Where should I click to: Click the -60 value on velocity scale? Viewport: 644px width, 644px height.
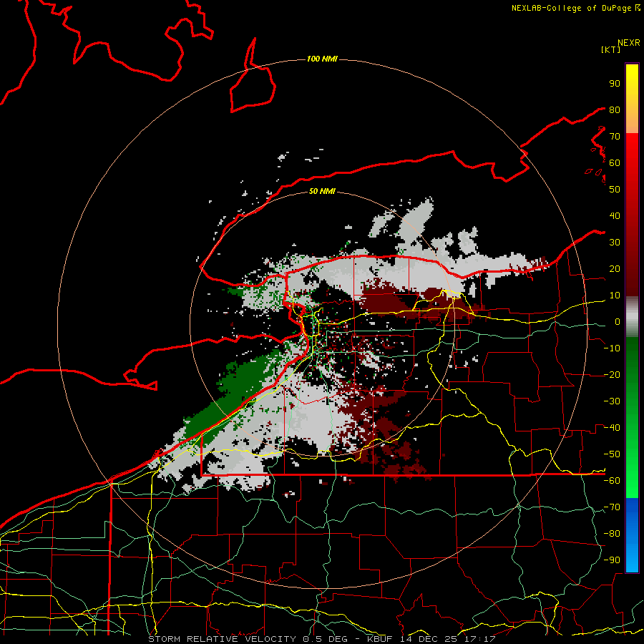612,481
